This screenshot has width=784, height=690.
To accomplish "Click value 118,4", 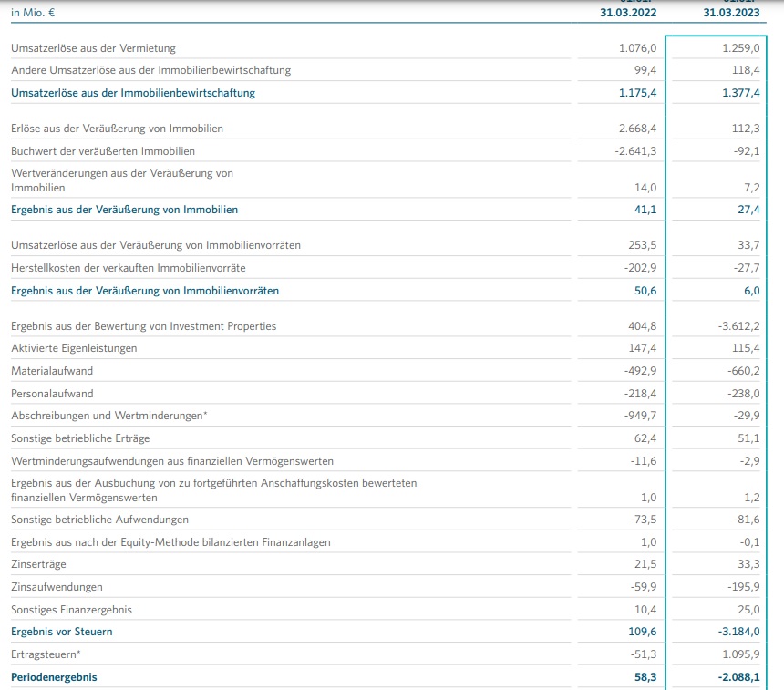I will (x=746, y=70).
